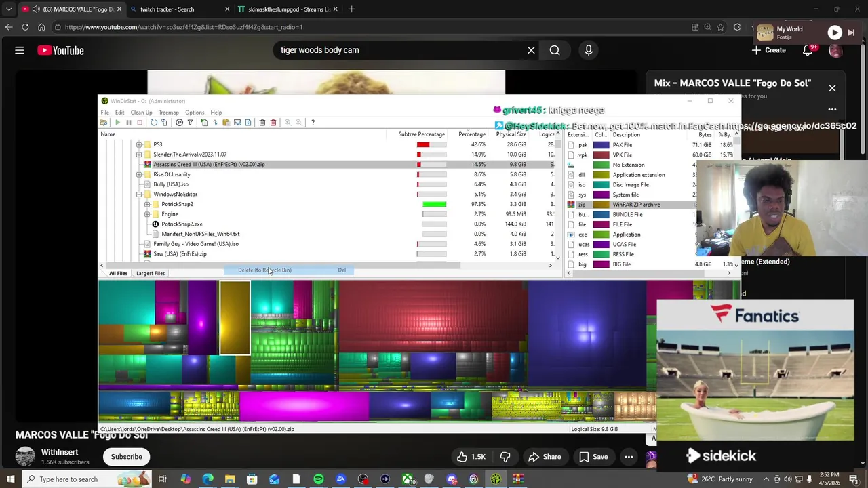Expand the Rise.Of.Insanity folder
This screenshot has width=868, height=488.
[x=139, y=174]
